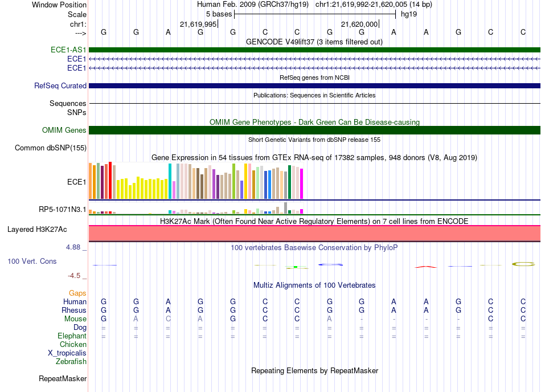
Task: Click the Common dbSNP(155) track label
Action: (50, 148)
